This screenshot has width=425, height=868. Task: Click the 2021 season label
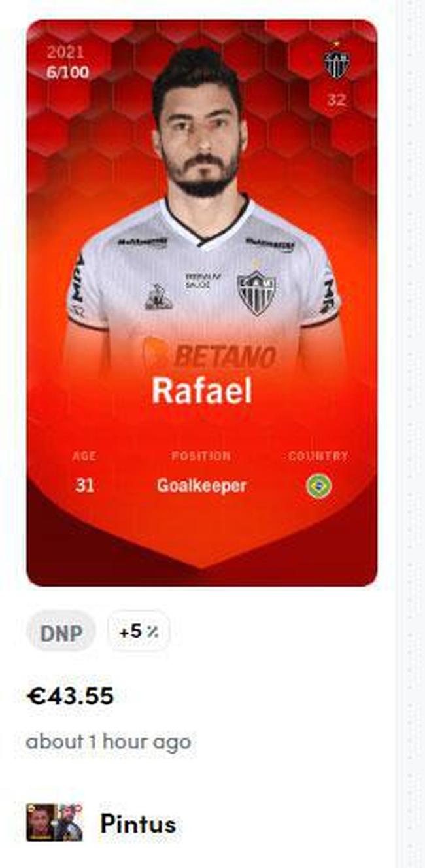point(65,53)
